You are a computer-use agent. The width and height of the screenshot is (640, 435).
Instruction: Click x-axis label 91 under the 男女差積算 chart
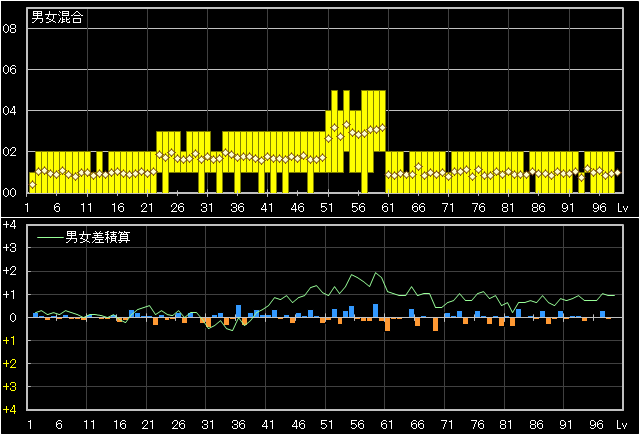565,425
